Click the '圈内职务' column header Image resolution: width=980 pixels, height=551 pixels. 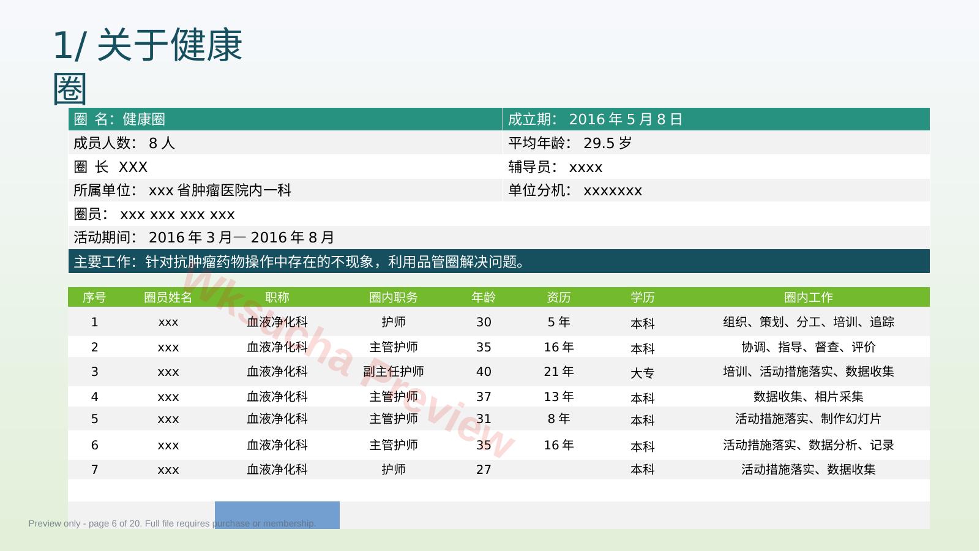pyautogui.click(x=394, y=297)
